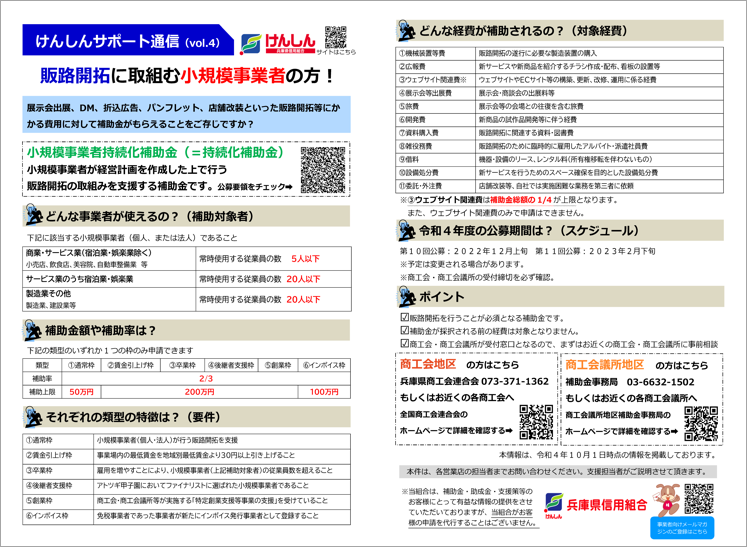Click the 商工会議所地区 orange heading

click(x=605, y=365)
